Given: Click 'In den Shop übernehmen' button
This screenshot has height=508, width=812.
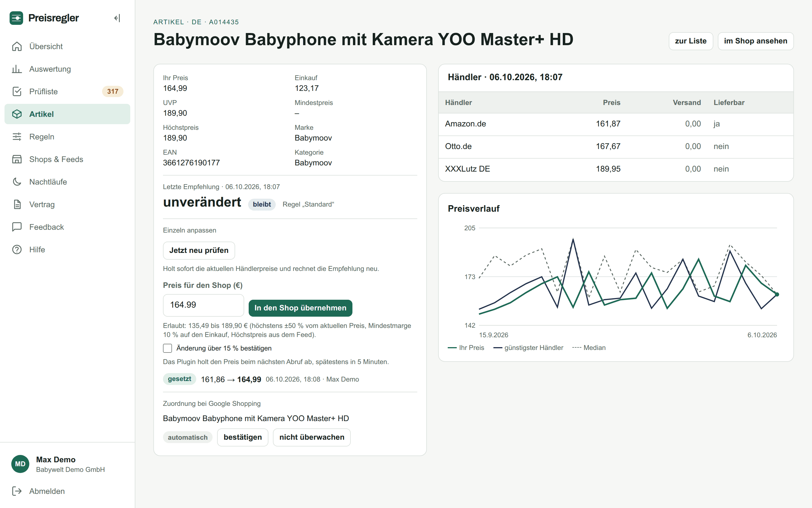Looking at the screenshot, I should point(300,308).
